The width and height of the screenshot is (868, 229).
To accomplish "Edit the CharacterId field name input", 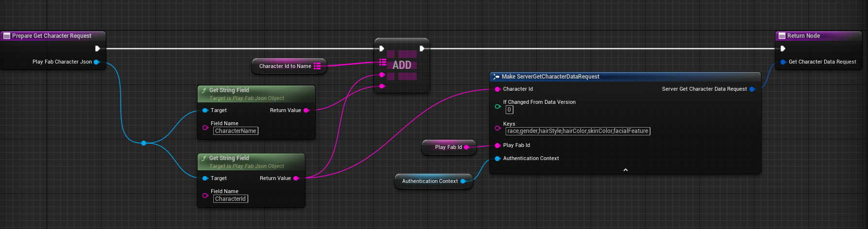I will pos(231,199).
